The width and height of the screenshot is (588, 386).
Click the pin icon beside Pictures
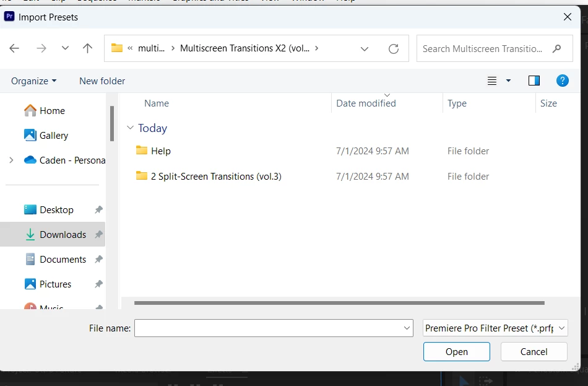[x=98, y=284]
